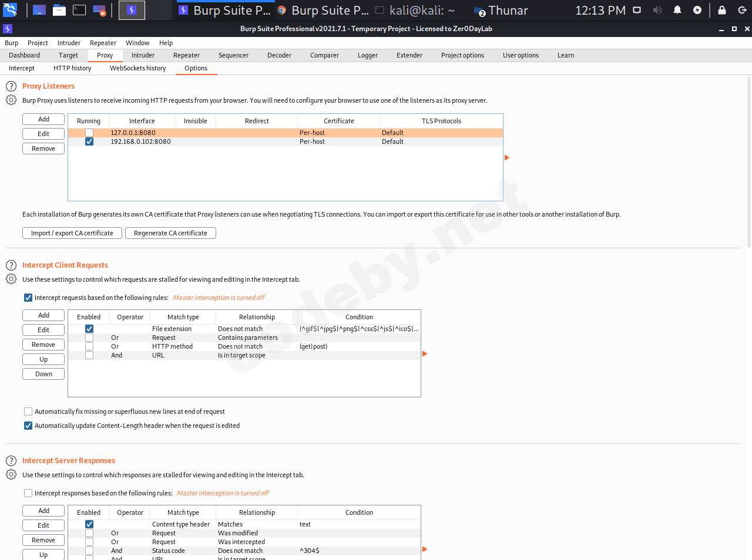The width and height of the screenshot is (752, 560).
Task: Launch the terminal emulator panel icon
Action: [x=79, y=10]
